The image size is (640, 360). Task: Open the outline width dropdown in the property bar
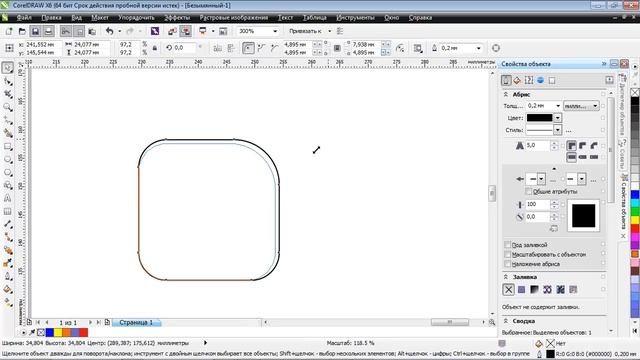[478, 48]
